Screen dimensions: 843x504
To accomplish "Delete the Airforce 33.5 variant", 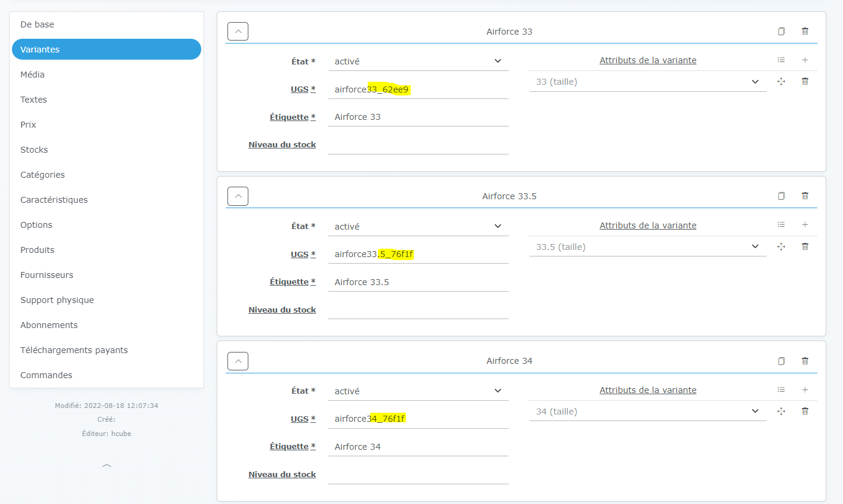I will point(805,196).
